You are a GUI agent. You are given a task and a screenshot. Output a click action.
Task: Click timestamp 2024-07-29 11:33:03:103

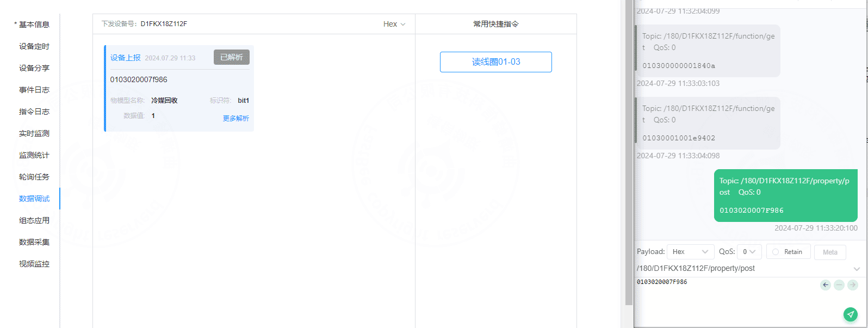point(678,83)
